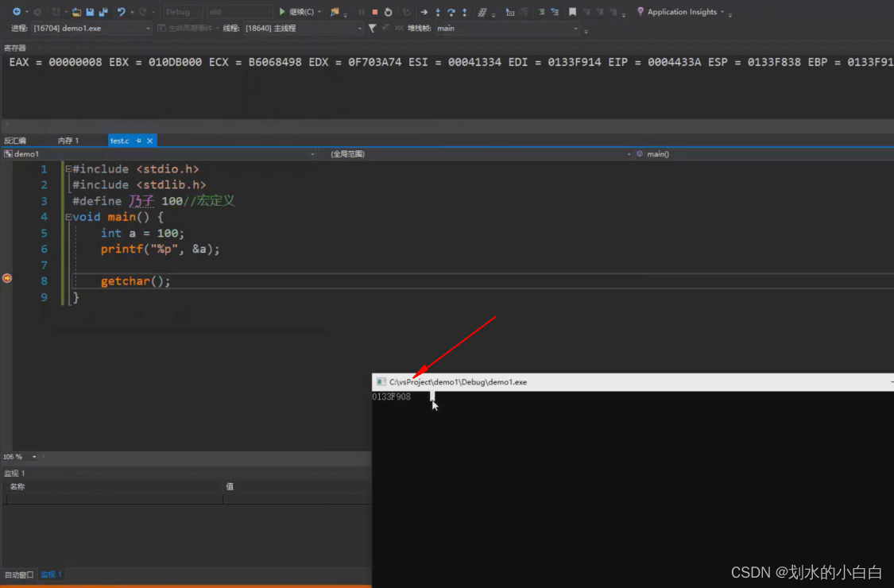Screen dimensions: 894x588
Task: Collapse the #include region at line 1
Action: (68, 168)
